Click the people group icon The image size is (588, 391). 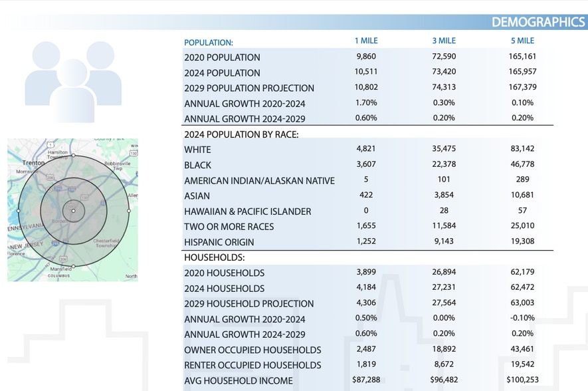(x=73, y=80)
